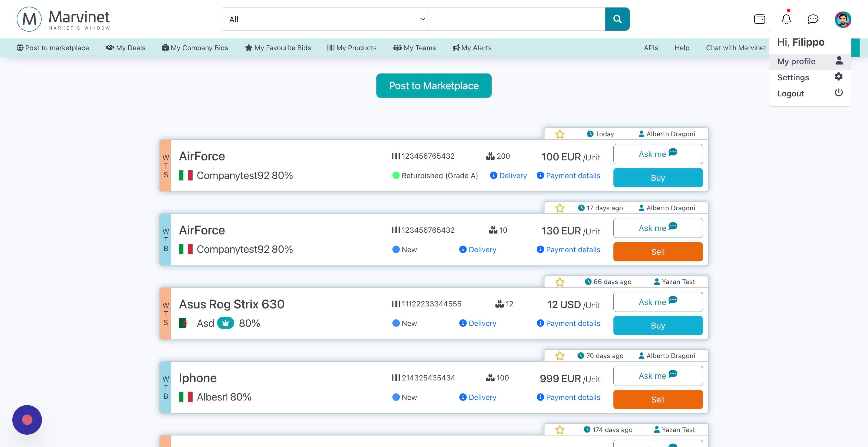
Task: Choose Logout in user menu
Action: click(810, 93)
